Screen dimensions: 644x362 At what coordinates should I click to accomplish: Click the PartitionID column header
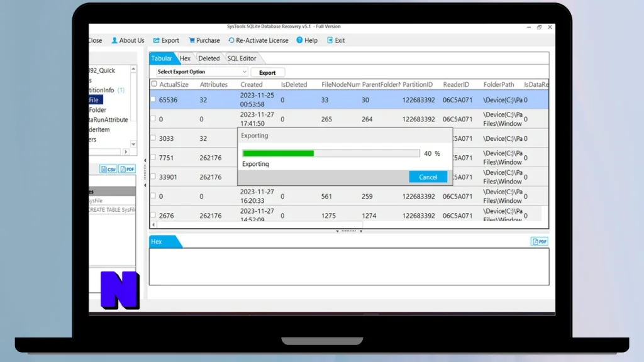(418, 84)
